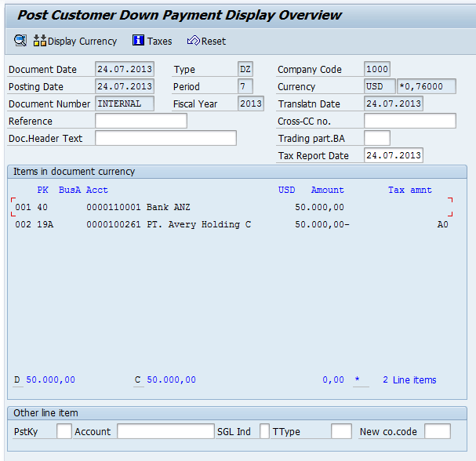Image resolution: width=476 pixels, height=461 pixels.
Task: Click the Reset button text
Action: pos(213,42)
